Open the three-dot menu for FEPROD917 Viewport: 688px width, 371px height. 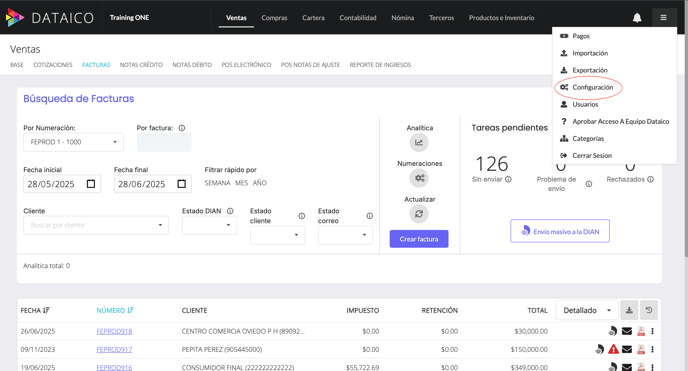tap(652, 350)
